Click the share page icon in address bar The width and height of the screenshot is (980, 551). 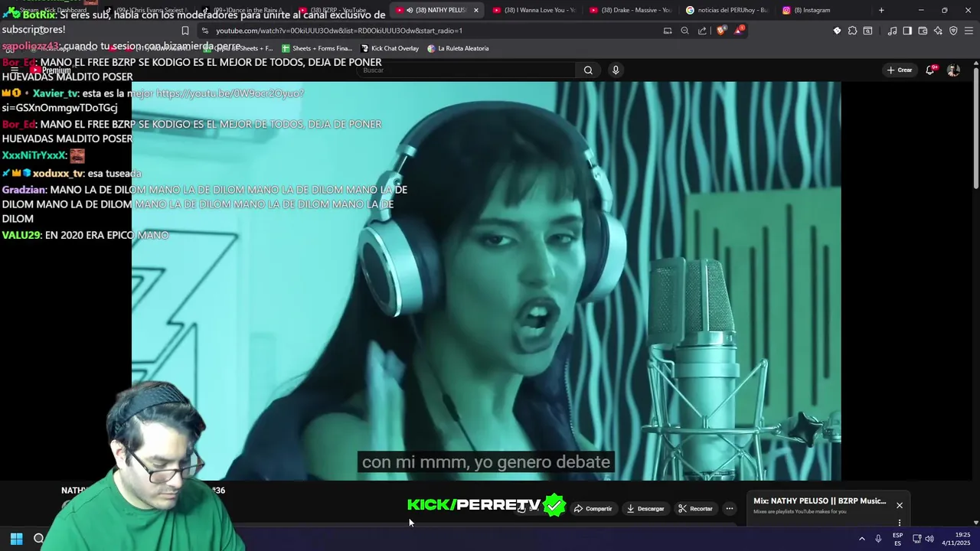click(702, 31)
